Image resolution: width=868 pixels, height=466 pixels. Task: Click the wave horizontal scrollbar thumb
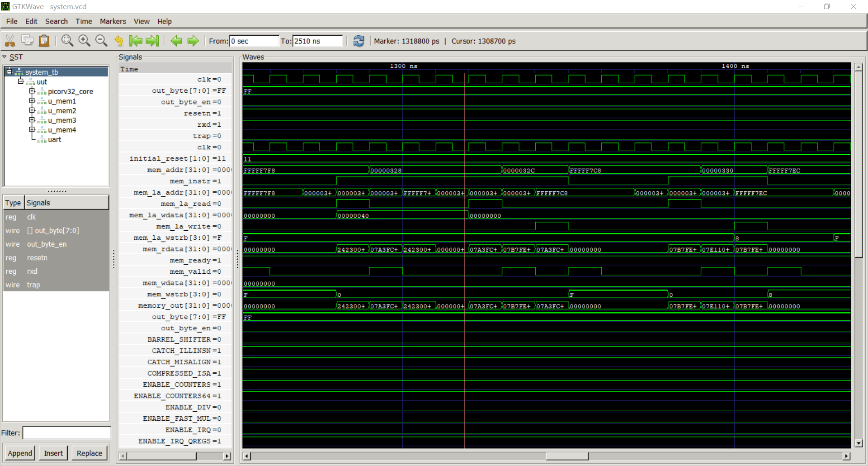click(567, 456)
